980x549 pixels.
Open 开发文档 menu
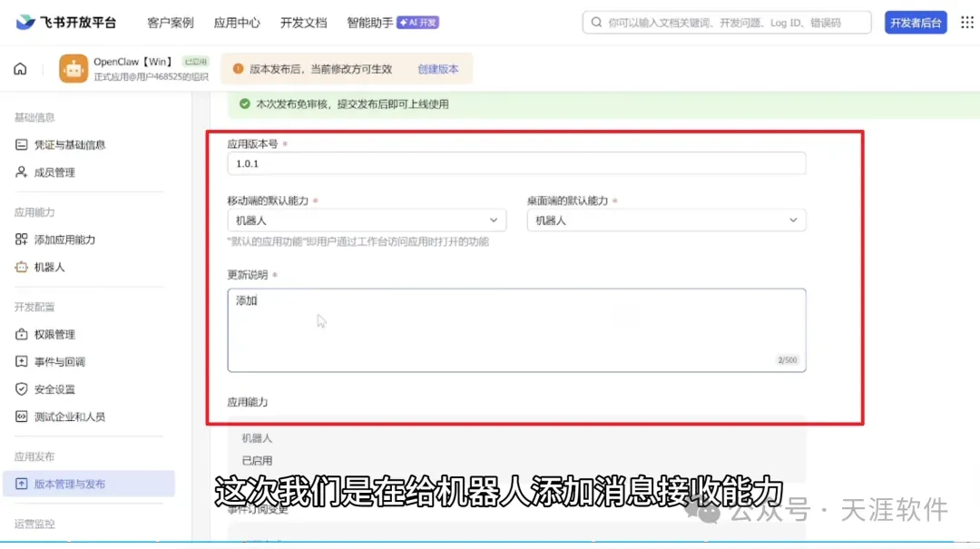304,23
